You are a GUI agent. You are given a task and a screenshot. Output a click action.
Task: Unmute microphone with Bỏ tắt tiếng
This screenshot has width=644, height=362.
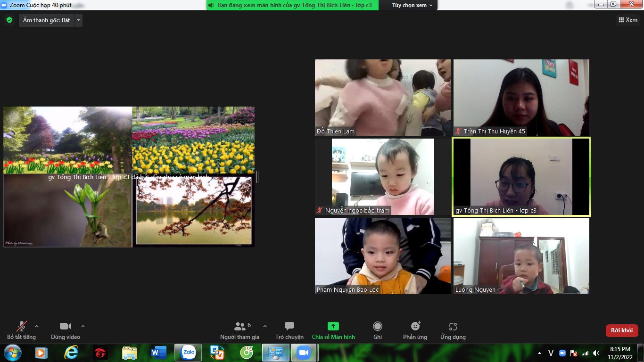click(x=21, y=330)
